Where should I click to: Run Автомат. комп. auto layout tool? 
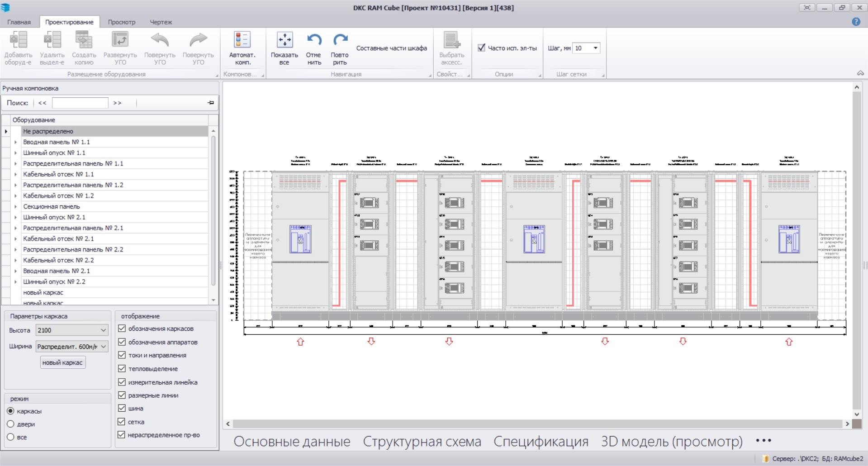click(242, 40)
